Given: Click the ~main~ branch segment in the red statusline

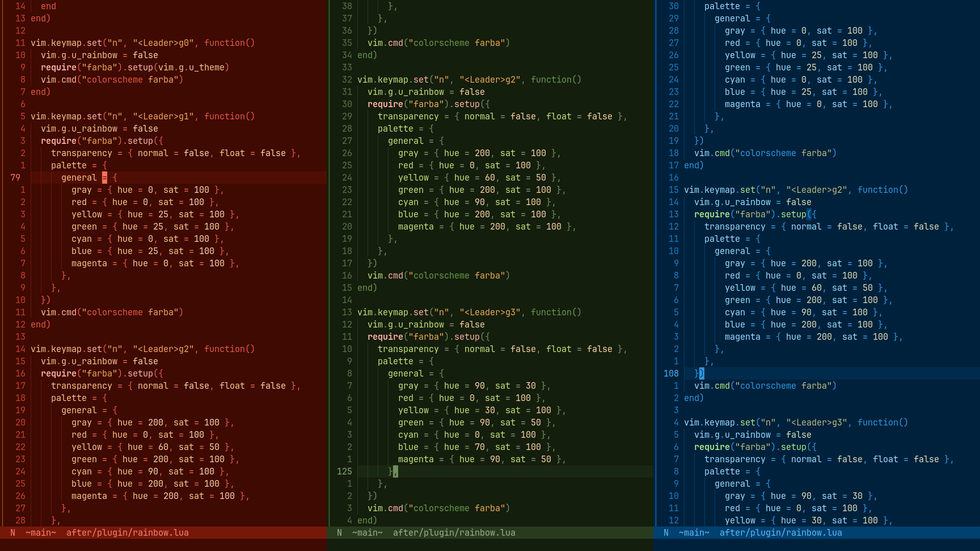Looking at the screenshot, I should pyautogui.click(x=40, y=532).
